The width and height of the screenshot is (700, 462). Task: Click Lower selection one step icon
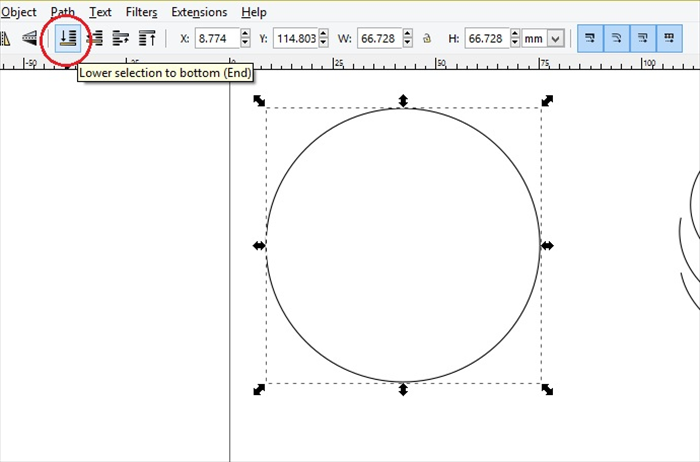coord(95,38)
